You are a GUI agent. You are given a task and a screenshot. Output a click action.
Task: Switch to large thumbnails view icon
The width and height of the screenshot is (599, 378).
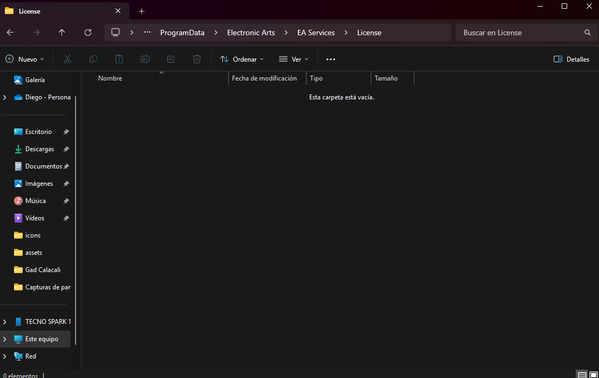click(593, 375)
